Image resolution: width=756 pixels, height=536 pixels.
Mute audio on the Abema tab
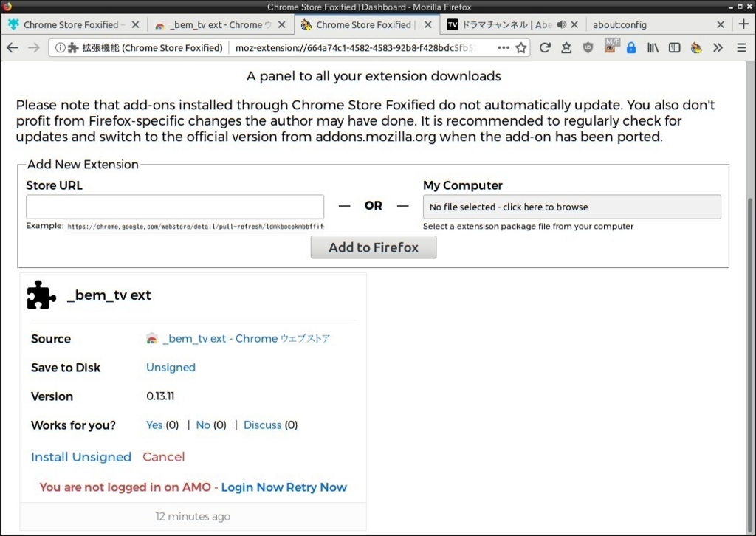point(562,24)
